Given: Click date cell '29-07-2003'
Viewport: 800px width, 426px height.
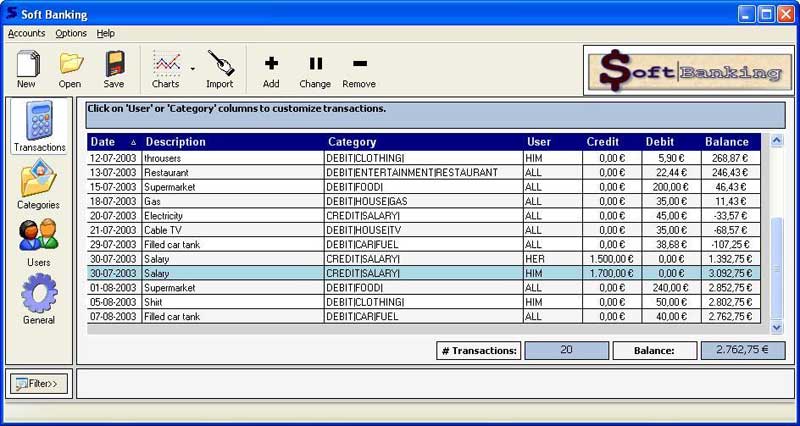Looking at the screenshot, I should [x=113, y=244].
